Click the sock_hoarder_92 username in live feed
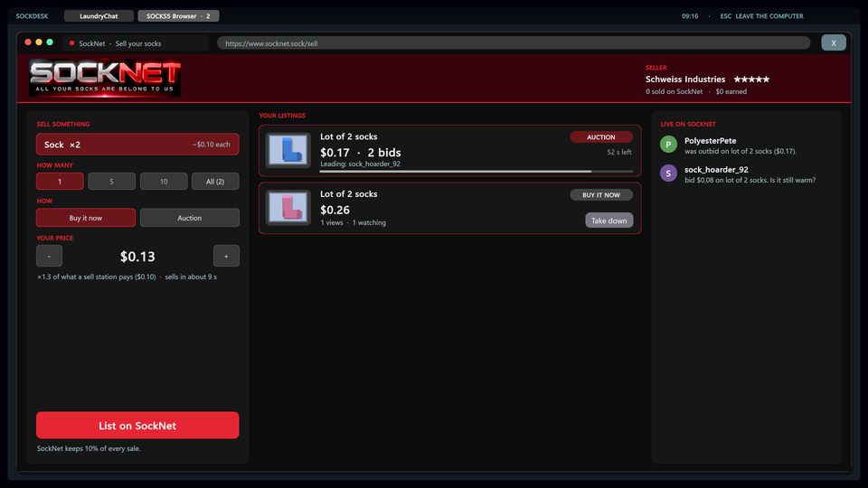The width and height of the screenshot is (868, 488). coord(716,169)
